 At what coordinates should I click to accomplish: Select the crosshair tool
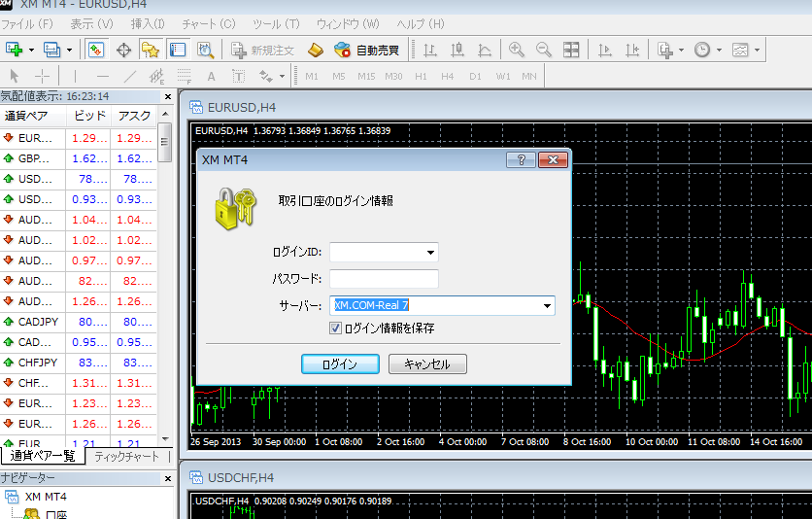42,76
